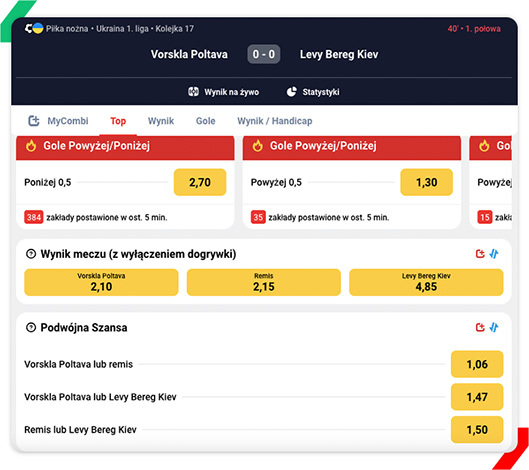The width and height of the screenshot is (529, 470).
Task: Click the flame icon on the third cut-off card
Action: pos(484,146)
